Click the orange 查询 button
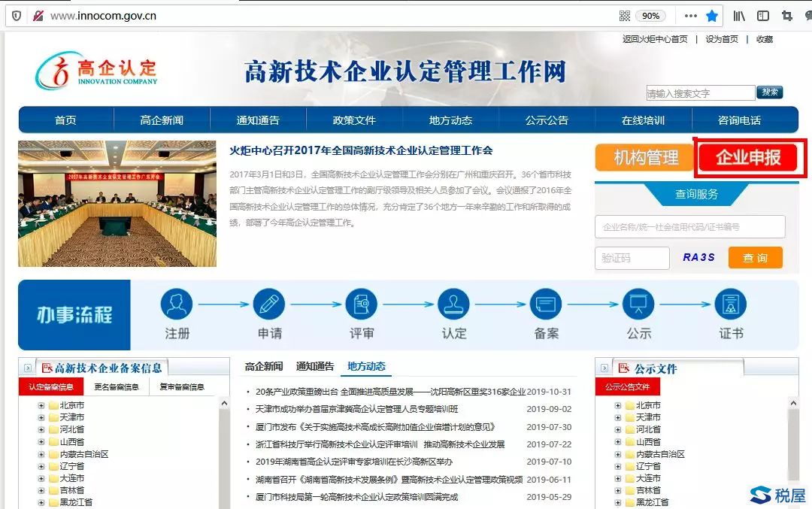This screenshot has width=812, height=509. (x=755, y=257)
